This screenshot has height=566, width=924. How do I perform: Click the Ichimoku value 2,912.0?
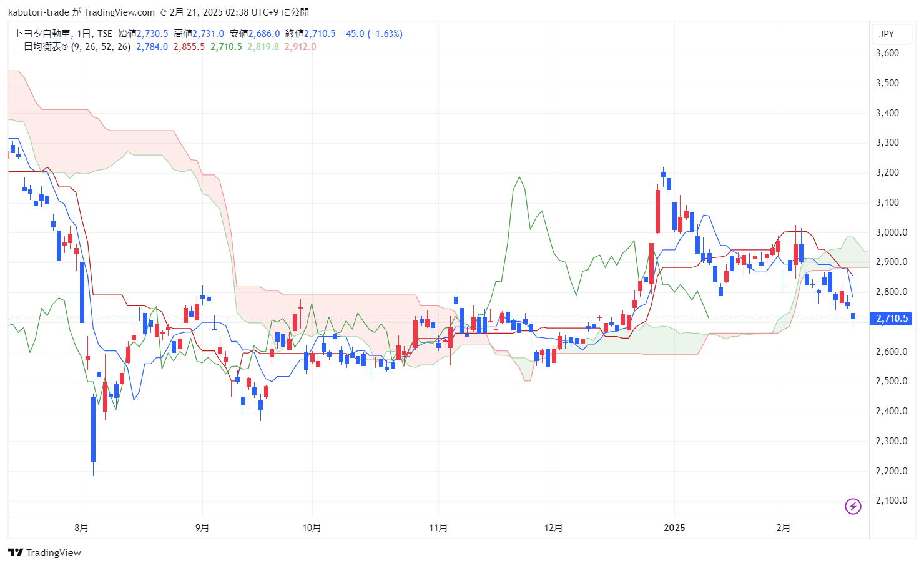300,47
